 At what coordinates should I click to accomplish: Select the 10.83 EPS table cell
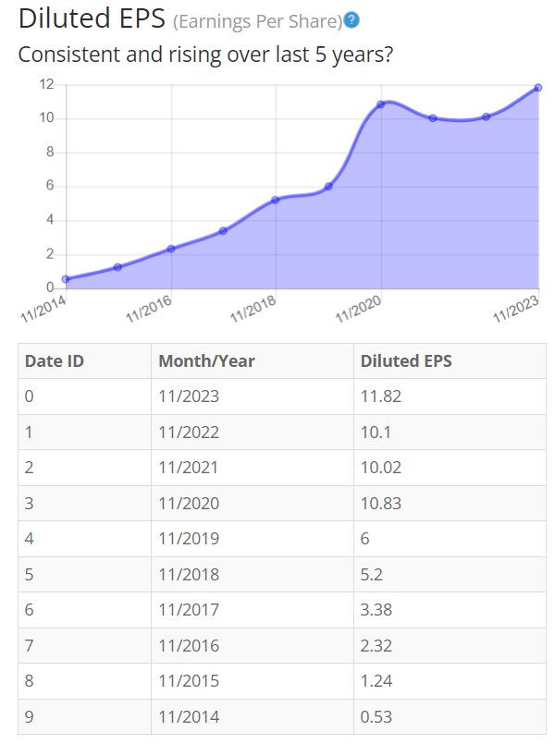pos(450,504)
